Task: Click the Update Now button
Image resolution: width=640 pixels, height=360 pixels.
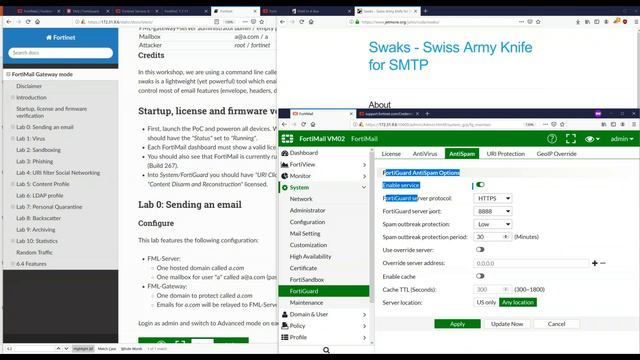Action: [x=507, y=324]
